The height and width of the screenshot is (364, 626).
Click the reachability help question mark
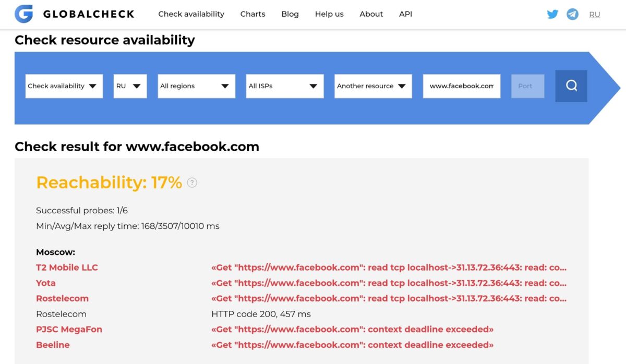point(192,183)
